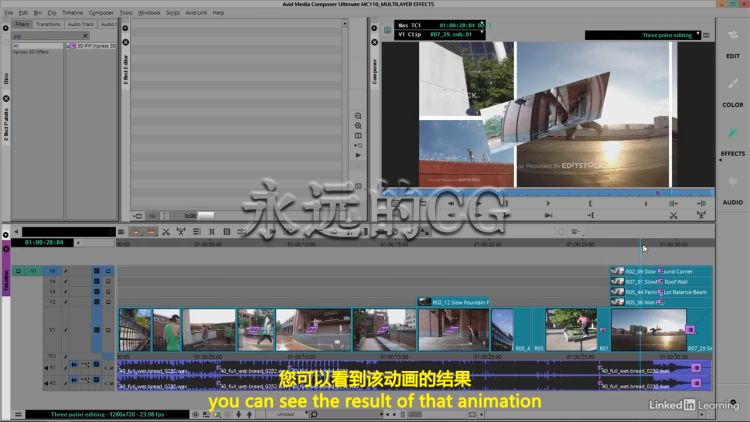Expand the A1 audio track arrow
Image resolution: width=750 pixels, height=422 pixels.
click(x=46, y=368)
